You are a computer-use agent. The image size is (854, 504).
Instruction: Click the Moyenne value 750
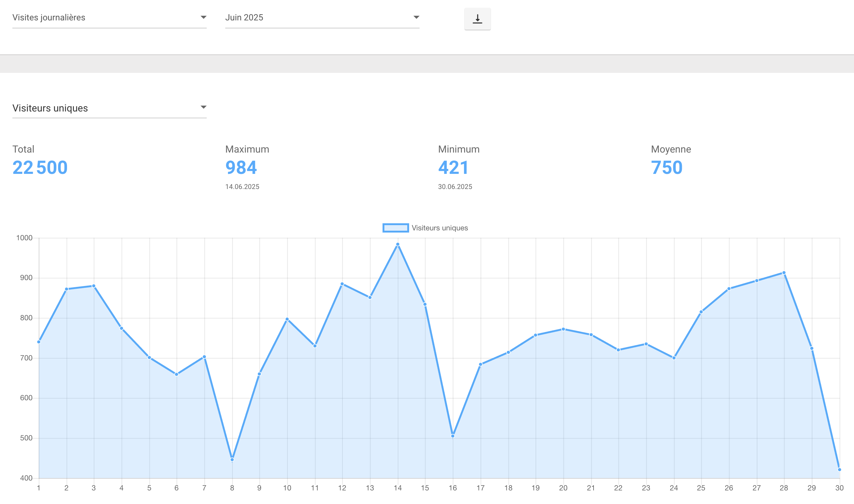666,167
